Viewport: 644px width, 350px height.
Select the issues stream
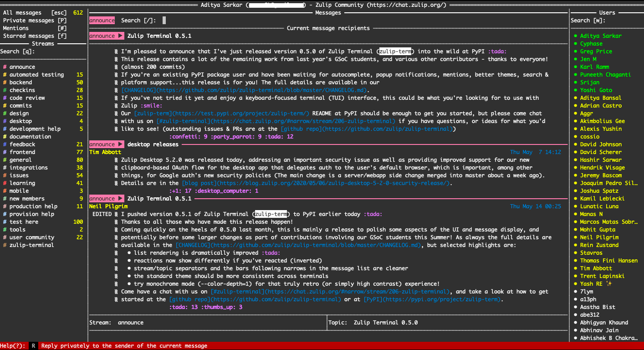[43, 175]
